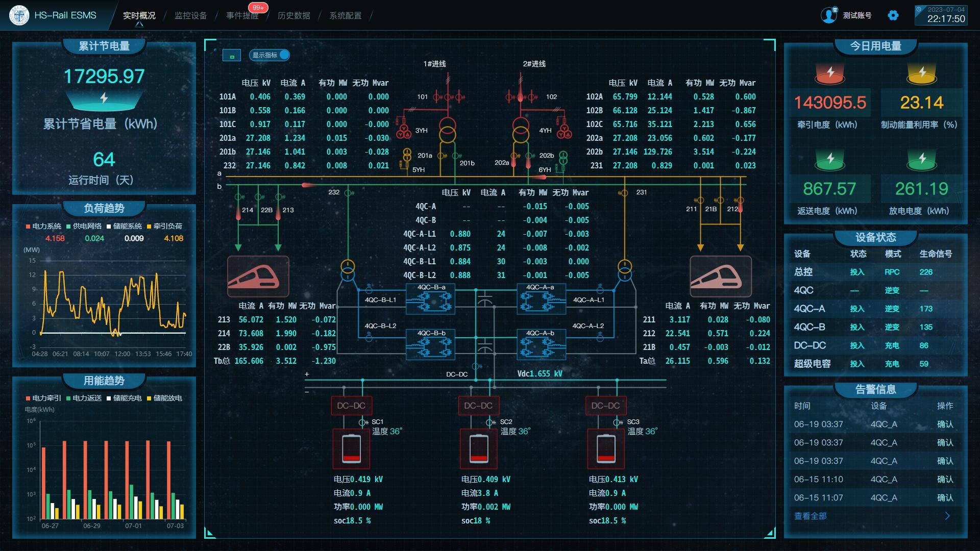Image resolution: width=980 pixels, height=551 pixels.
Task: Toggle the 储能放电 legend in 用能趋势
Action: 164,398
